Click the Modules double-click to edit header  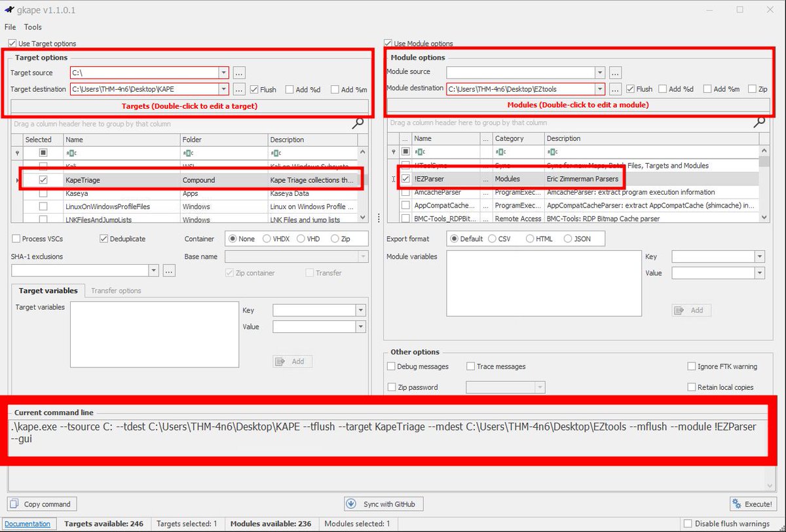pos(578,105)
